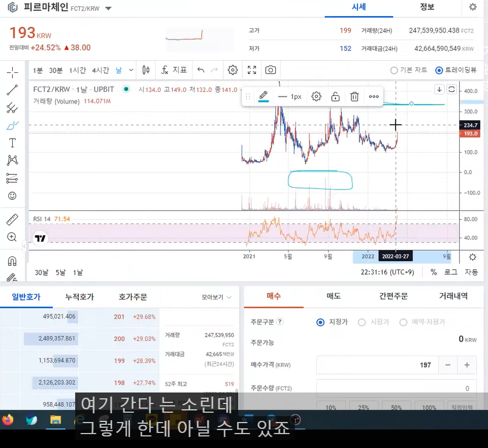Toggle percent scale mode
This screenshot has width=488, height=448.
(434, 272)
